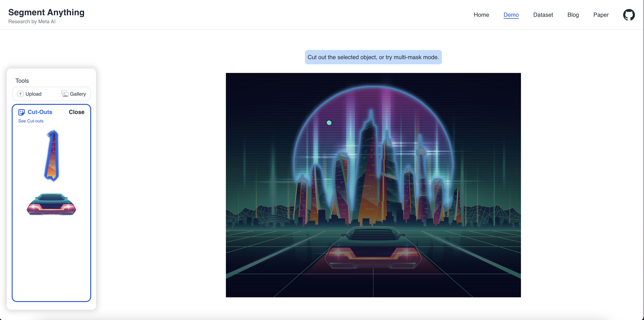The width and height of the screenshot is (644, 320).
Task: Click the Upload button label
Action: [33, 94]
